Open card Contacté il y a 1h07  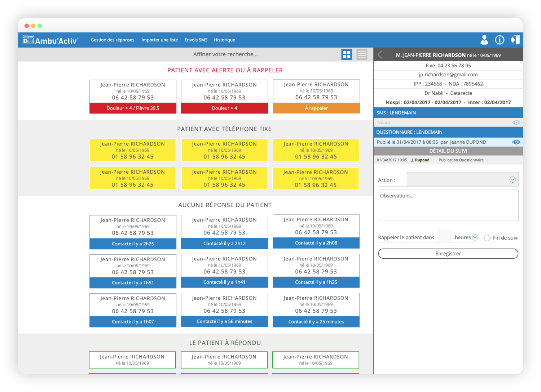click(x=133, y=310)
